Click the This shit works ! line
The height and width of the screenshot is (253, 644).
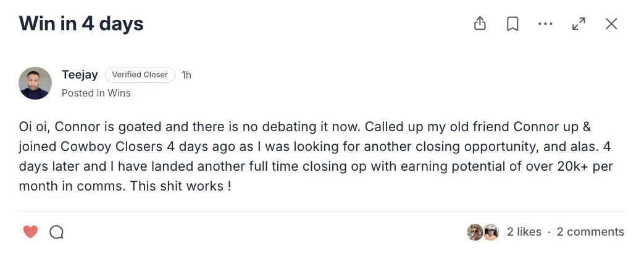tap(181, 186)
